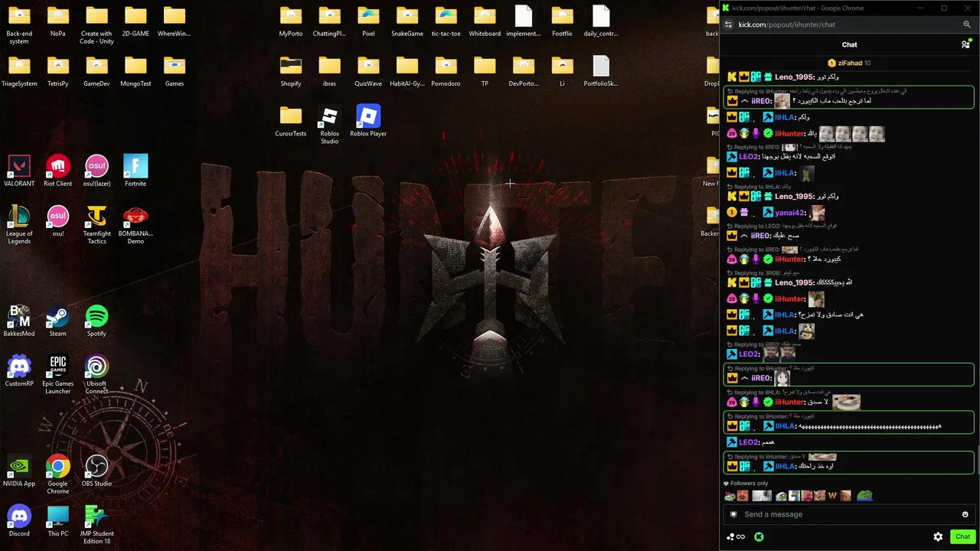This screenshot has width=980, height=551.
Task: Click League of Legends desktop icon
Action: (x=19, y=225)
